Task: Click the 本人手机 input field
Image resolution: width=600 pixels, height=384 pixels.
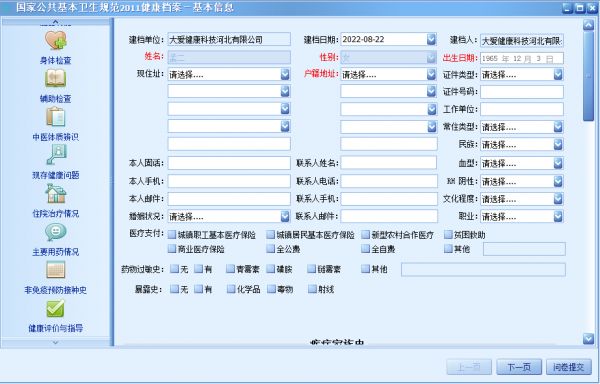Action: click(229, 181)
